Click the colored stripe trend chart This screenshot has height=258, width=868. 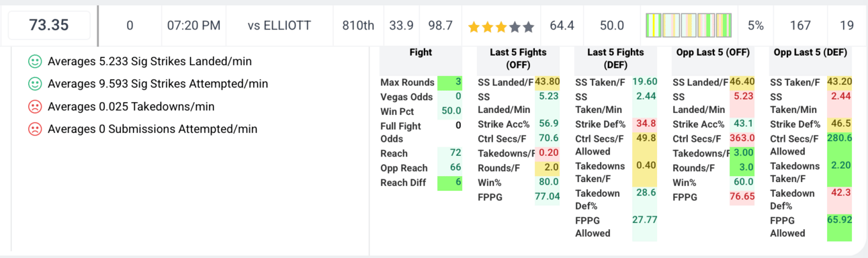(689, 26)
